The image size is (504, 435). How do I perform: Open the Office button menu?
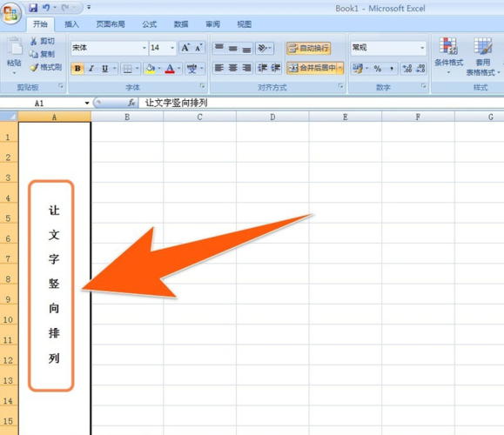tap(10, 13)
